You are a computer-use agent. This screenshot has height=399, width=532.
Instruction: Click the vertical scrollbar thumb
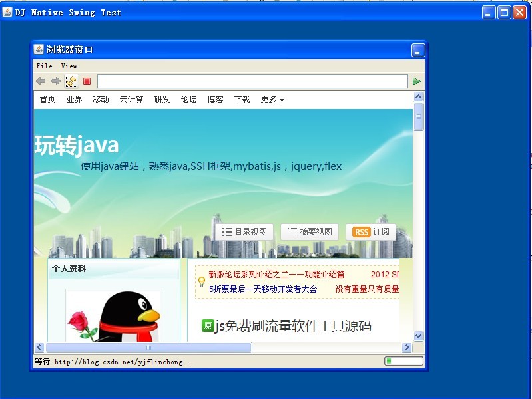pyautogui.click(x=419, y=116)
